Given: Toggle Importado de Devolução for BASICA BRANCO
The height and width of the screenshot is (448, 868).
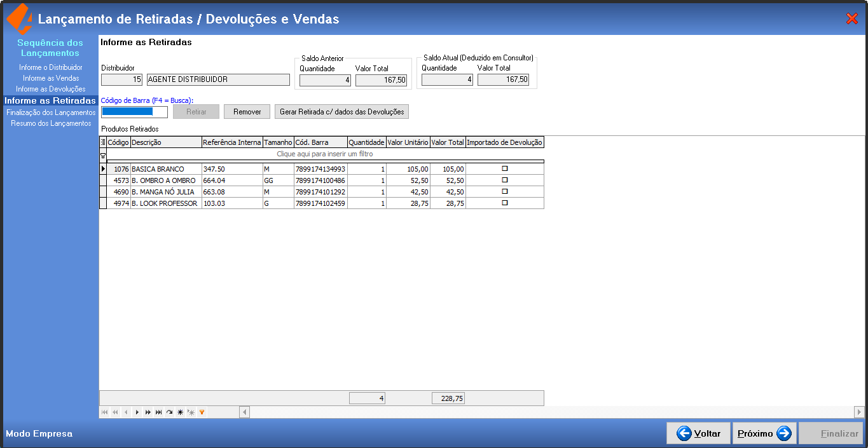Looking at the screenshot, I should [505, 169].
